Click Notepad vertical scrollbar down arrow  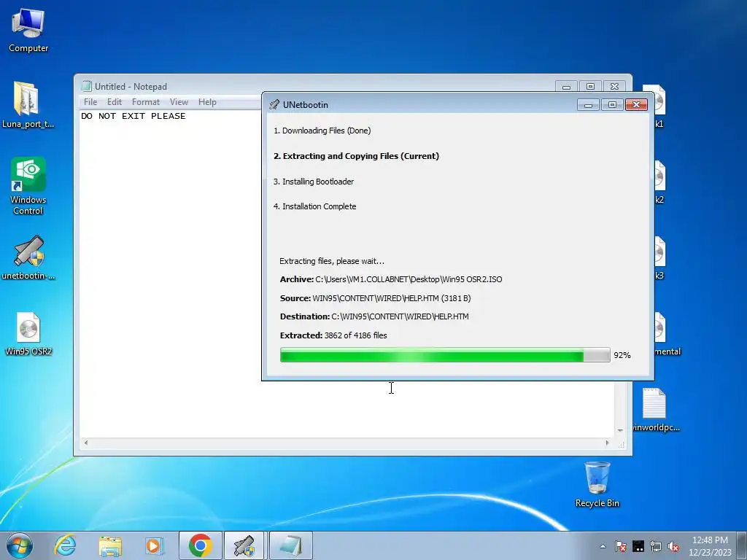pyautogui.click(x=620, y=430)
